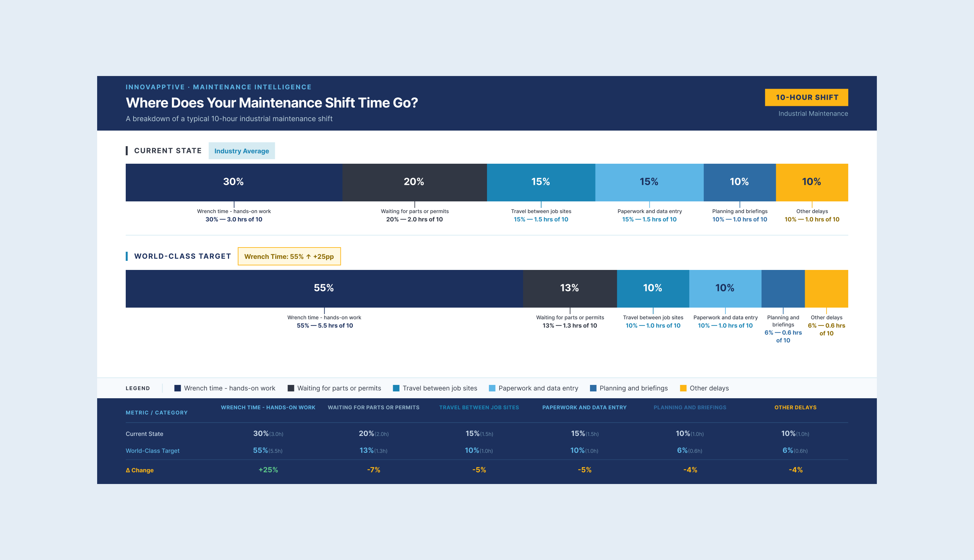Image resolution: width=974 pixels, height=560 pixels.
Task: Click the 6% (0.6h) cell under Other Delays
Action: (795, 451)
